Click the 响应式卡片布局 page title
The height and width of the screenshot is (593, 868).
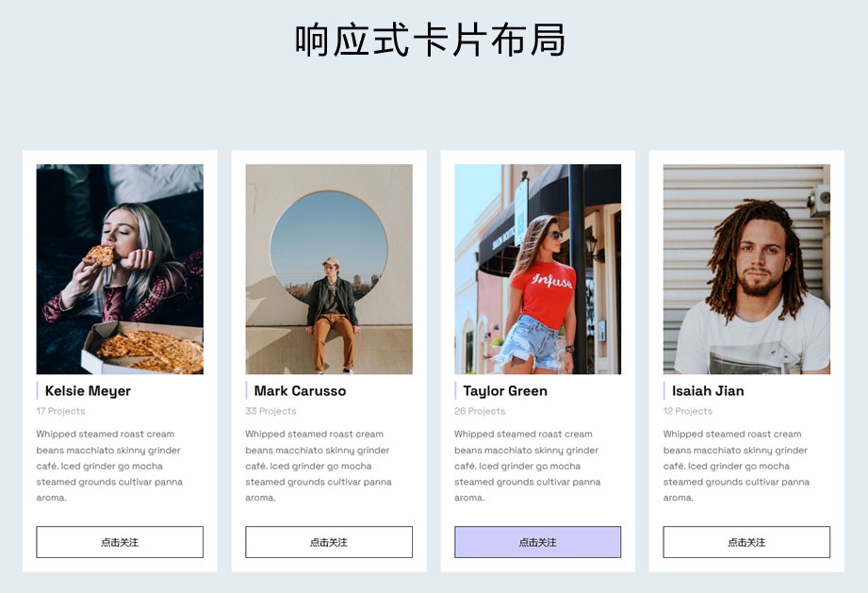coord(430,40)
